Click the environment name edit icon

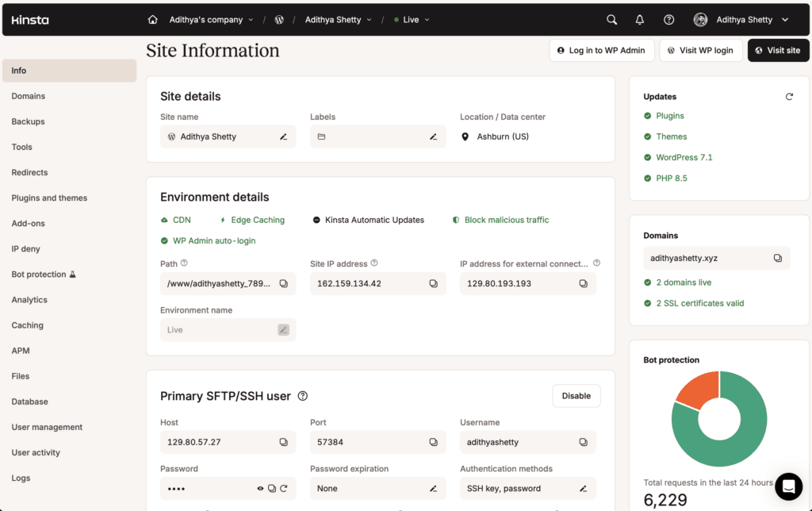click(283, 329)
